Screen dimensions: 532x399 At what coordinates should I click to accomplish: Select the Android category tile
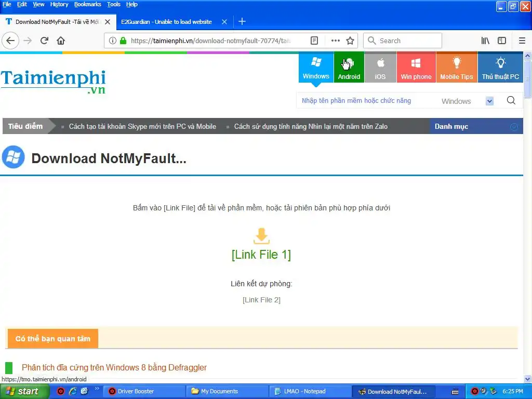pos(349,67)
